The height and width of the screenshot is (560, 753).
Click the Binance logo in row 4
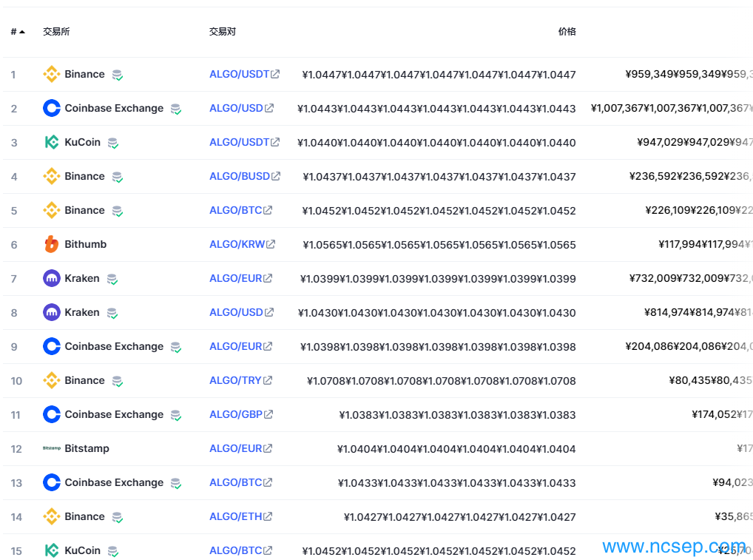tap(51, 176)
